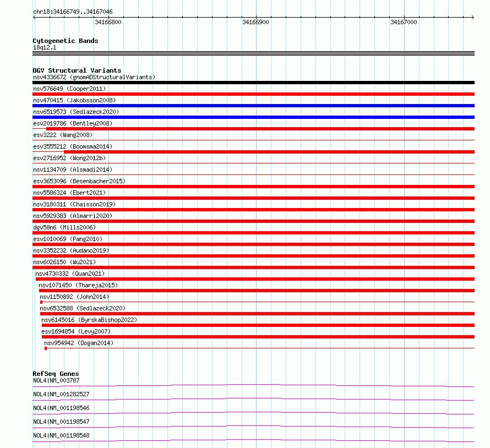Select nsv5929383 (Almarri2020) label
490x448 pixels.
pyautogui.click(x=73, y=216)
